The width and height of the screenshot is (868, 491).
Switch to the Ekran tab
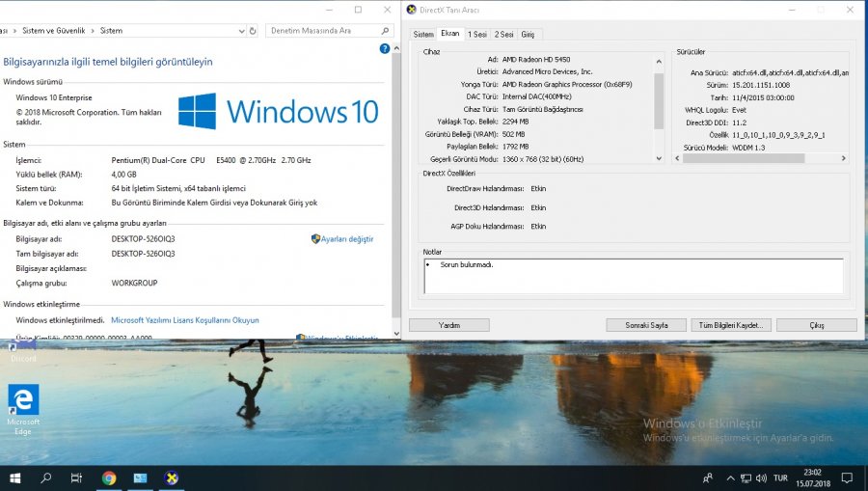click(450, 33)
